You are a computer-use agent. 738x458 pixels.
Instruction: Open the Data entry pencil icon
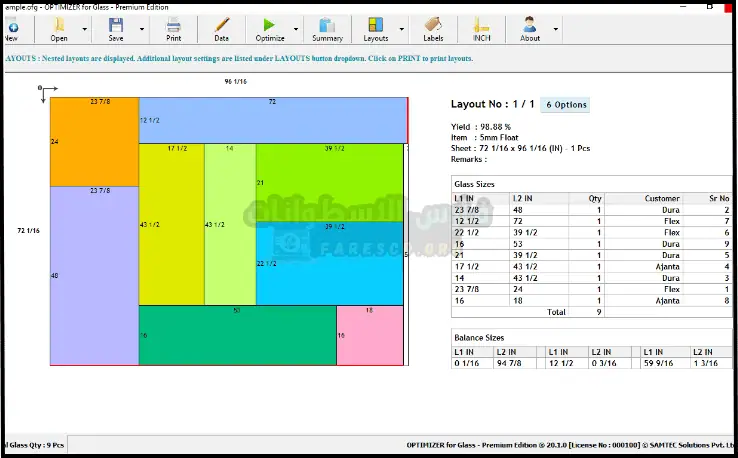click(x=221, y=25)
